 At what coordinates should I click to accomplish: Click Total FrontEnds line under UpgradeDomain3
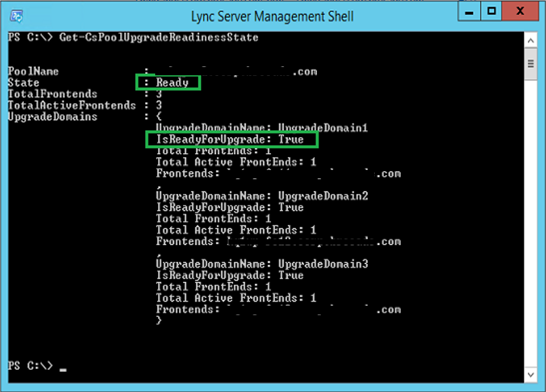pos(213,287)
